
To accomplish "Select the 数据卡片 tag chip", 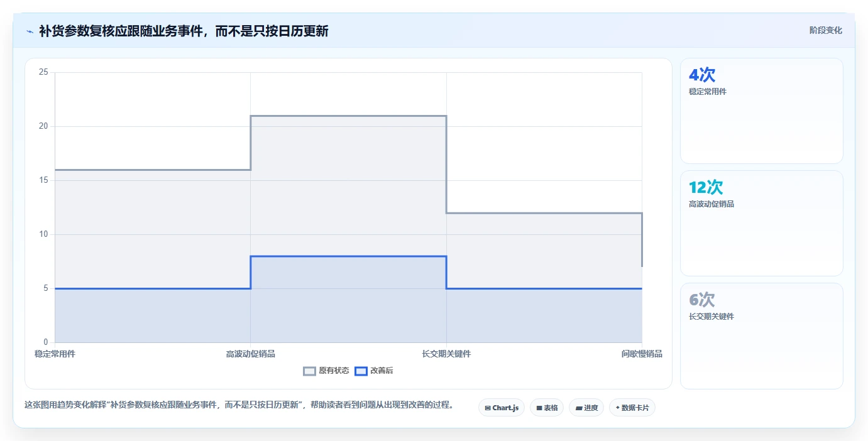I will pyautogui.click(x=632, y=408).
